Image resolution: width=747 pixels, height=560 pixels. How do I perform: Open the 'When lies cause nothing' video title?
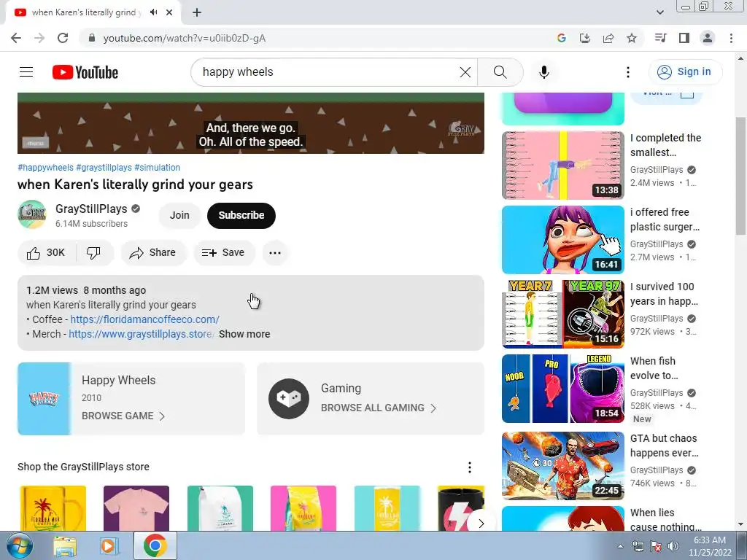[x=665, y=520]
